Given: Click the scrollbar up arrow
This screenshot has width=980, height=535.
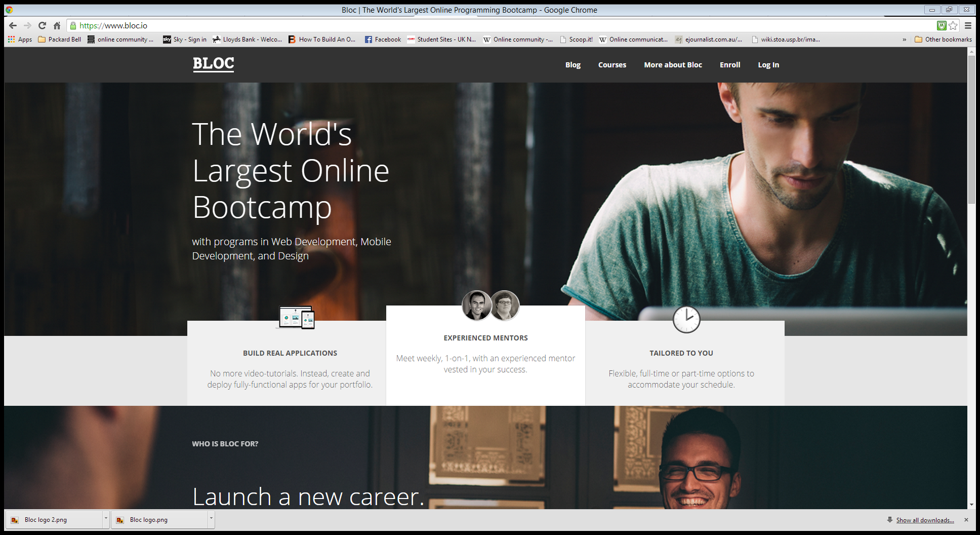Looking at the screenshot, I should coord(971,51).
